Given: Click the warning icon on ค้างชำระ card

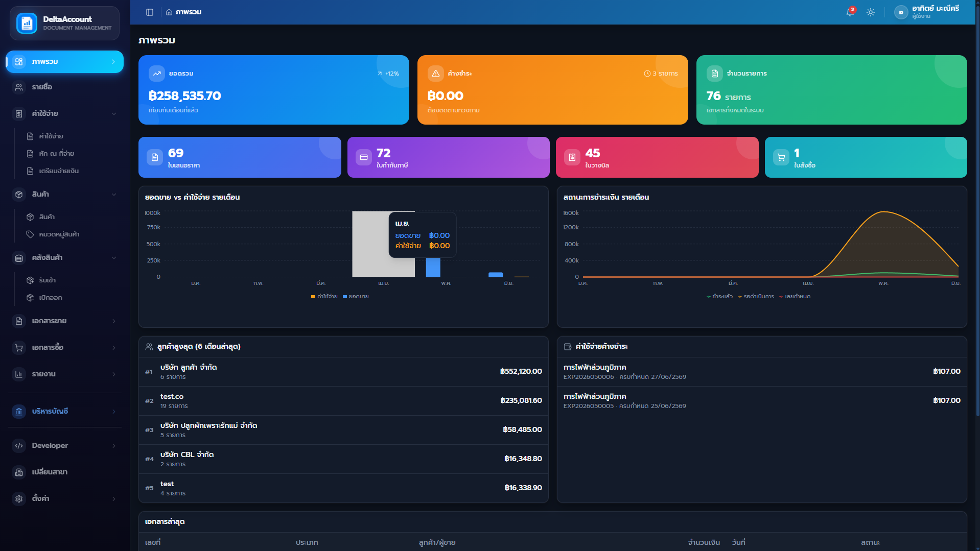Looking at the screenshot, I should [x=436, y=74].
